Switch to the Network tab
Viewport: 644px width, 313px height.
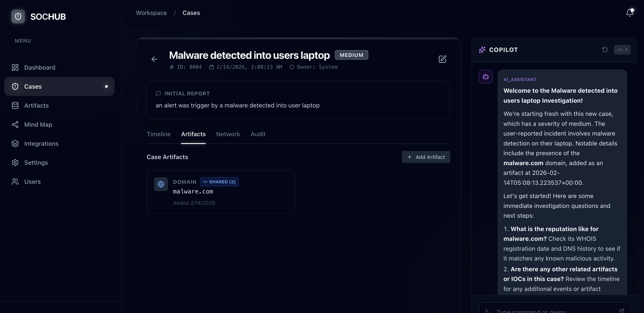click(x=228, y=134)
